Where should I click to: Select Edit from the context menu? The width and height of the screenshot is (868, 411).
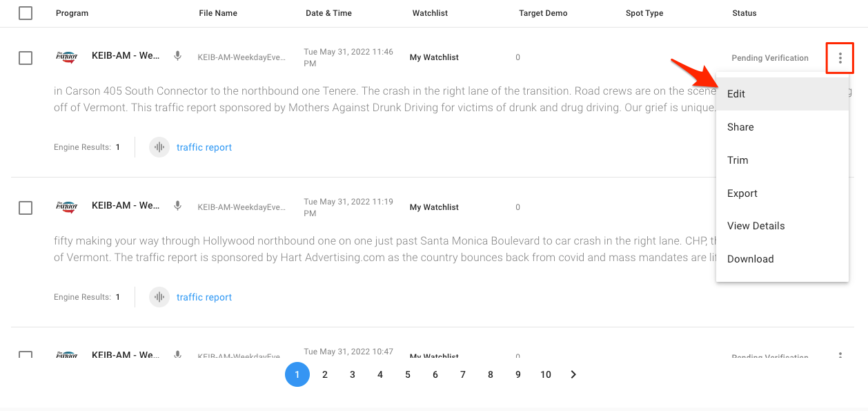point(736,94)
